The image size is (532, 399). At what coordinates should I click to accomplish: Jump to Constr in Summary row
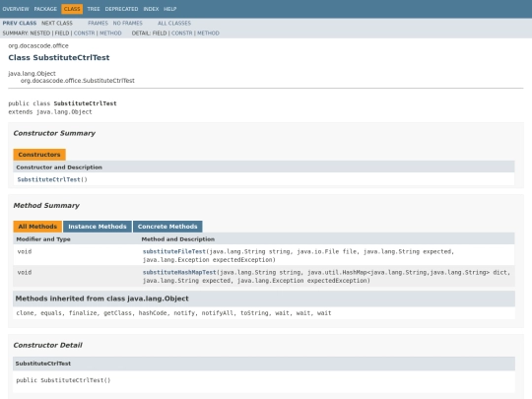pyautogui.click(x=84, y=33)
